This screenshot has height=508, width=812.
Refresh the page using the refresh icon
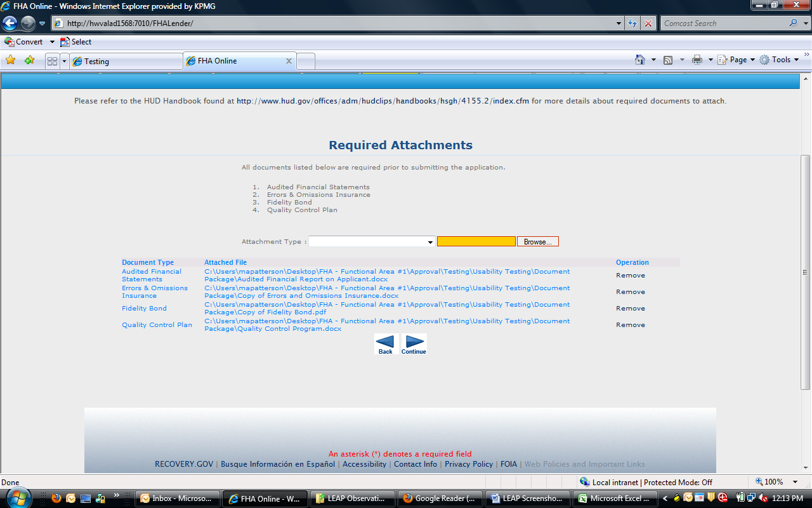[632, 23]
